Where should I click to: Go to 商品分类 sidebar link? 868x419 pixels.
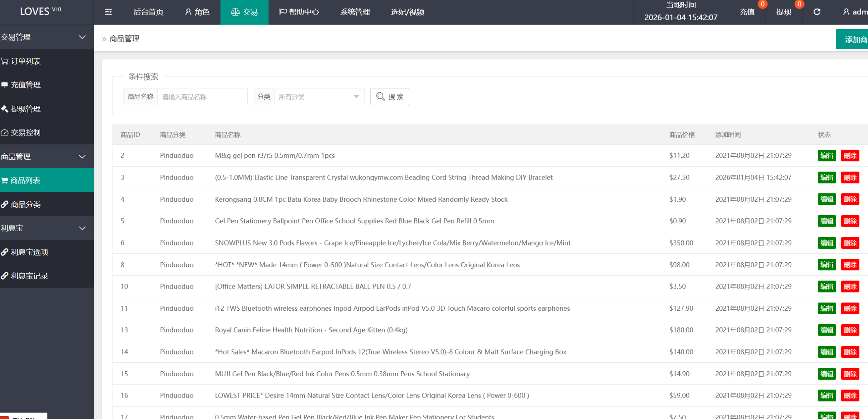[25, 204]
